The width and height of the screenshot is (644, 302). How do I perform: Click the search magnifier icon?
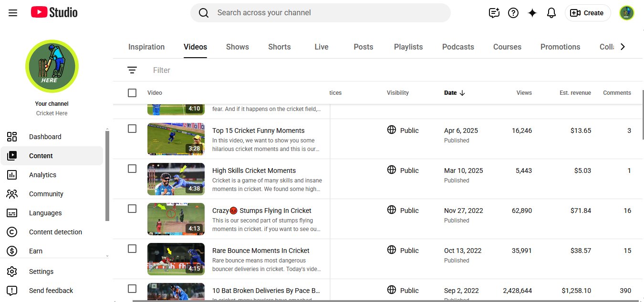204,13
